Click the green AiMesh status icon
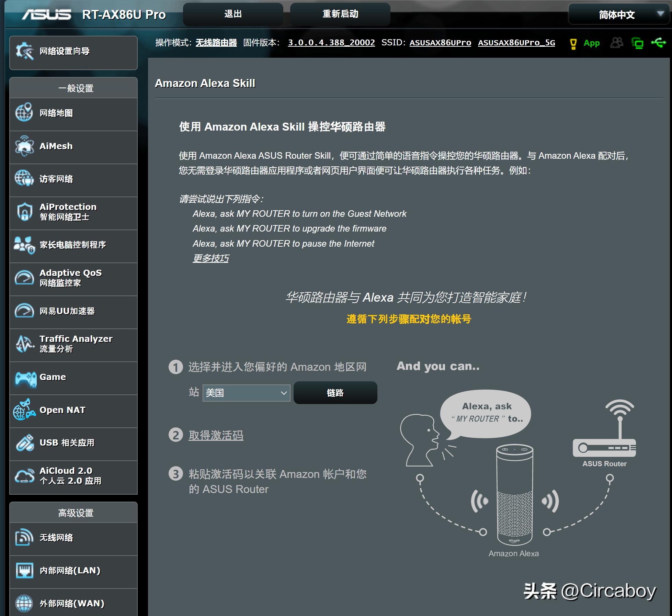 point(637,43)
